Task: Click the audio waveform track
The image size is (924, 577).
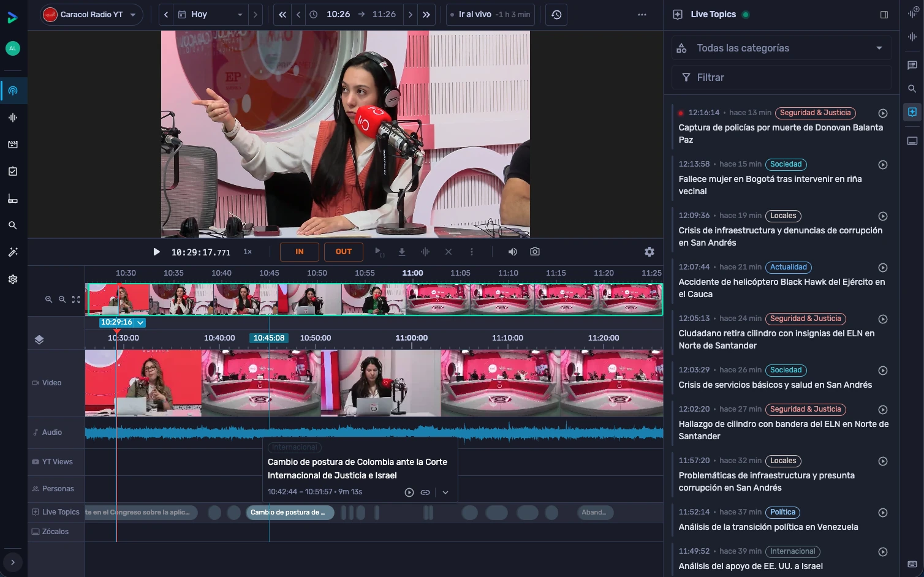Action: click(x=374, y=432)
